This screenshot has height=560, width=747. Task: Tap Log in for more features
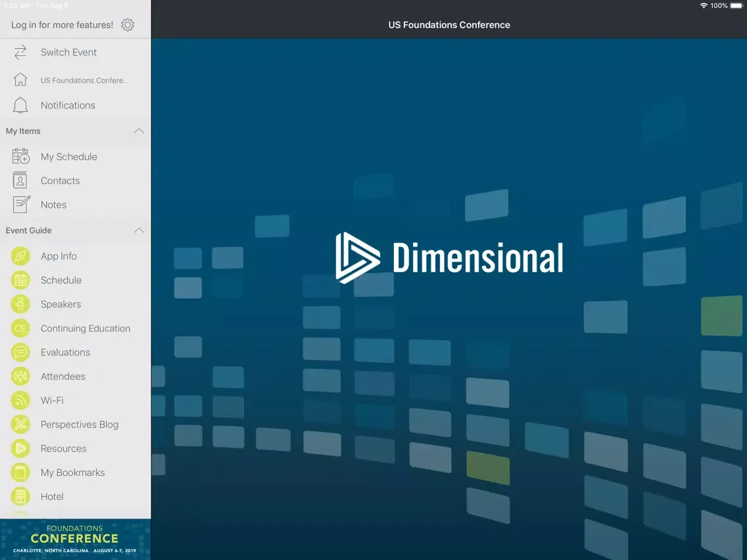pyautogui.click(x=62, y=25)
